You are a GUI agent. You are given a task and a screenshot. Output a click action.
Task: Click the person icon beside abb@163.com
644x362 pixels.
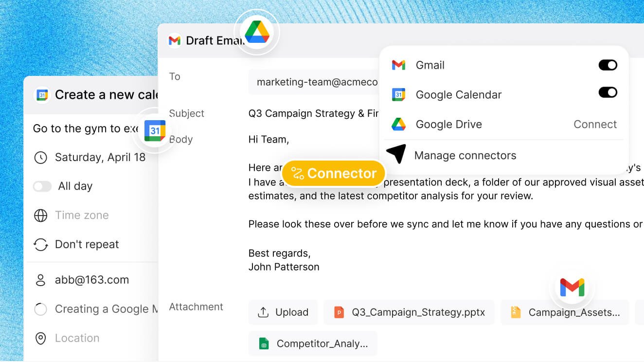tap(41, 280)
